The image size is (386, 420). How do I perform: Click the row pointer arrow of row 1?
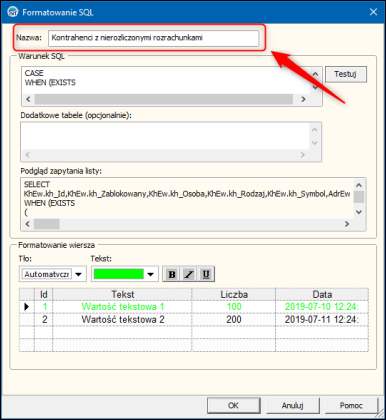(27, 307)
